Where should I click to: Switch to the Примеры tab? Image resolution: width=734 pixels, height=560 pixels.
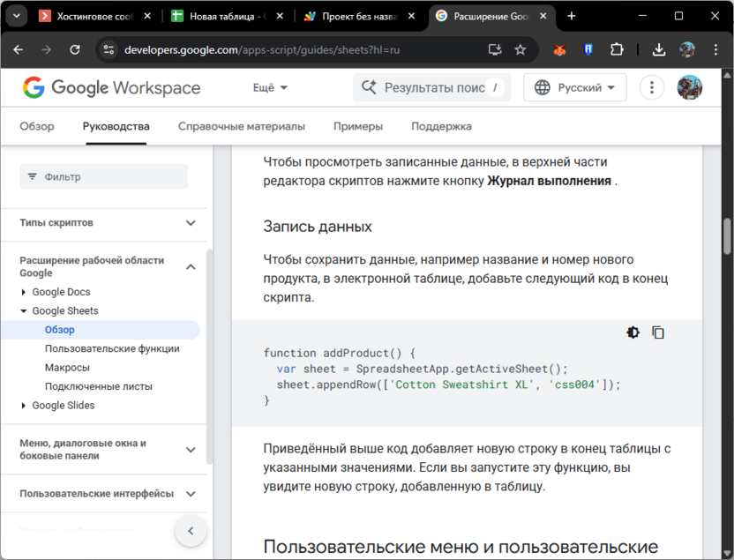[357, 126]
